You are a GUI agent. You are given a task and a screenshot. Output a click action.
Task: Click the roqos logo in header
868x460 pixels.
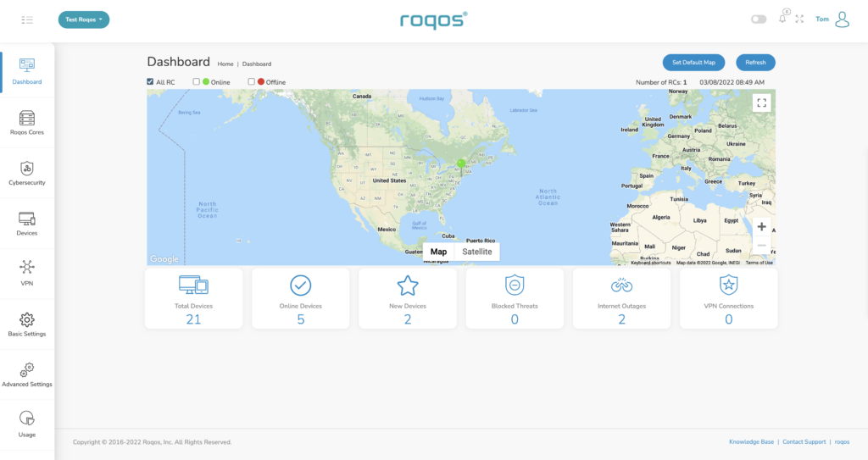point(433,20)
